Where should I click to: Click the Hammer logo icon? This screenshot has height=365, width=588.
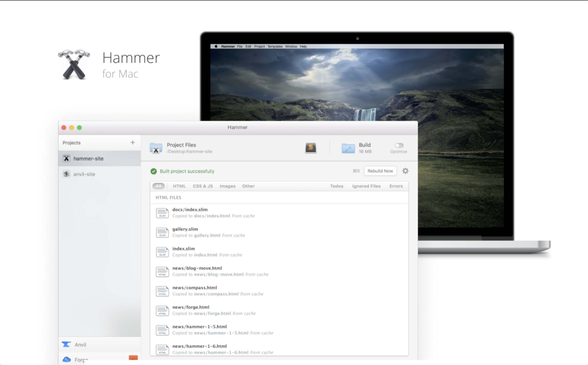click(x=74, y=65)
